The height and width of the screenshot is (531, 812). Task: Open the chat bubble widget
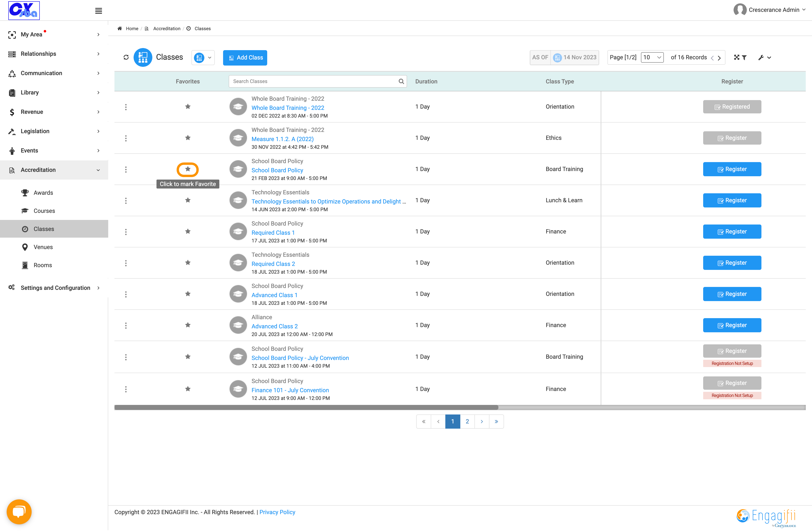click(19, 512)
